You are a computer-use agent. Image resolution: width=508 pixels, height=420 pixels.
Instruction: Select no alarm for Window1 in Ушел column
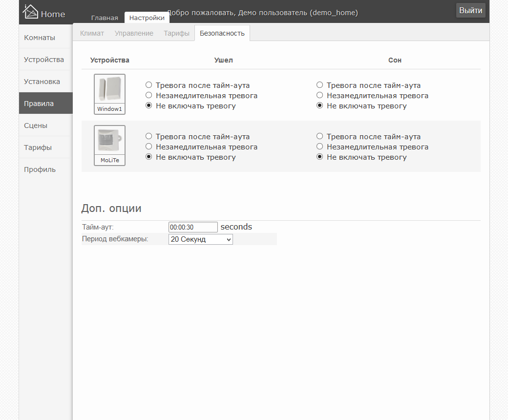coord(148,105)
